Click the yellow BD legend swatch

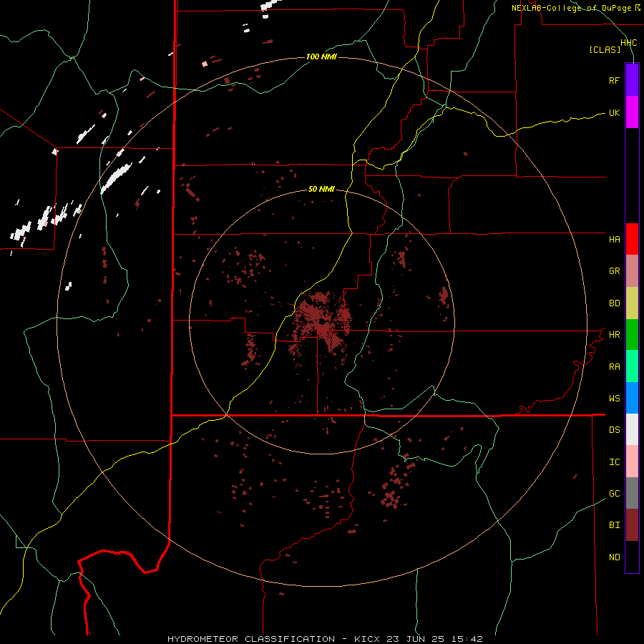click(x=632, y=303)
